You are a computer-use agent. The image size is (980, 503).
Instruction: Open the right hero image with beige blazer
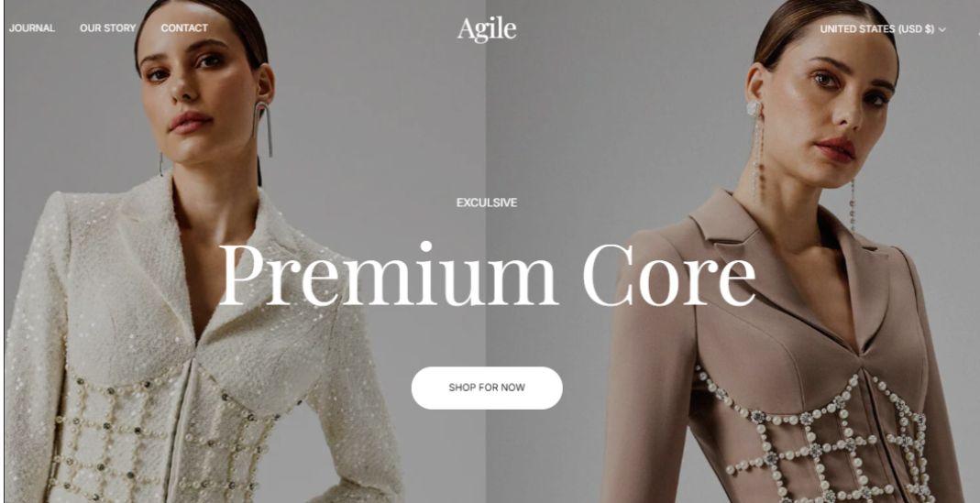(733, 251)
